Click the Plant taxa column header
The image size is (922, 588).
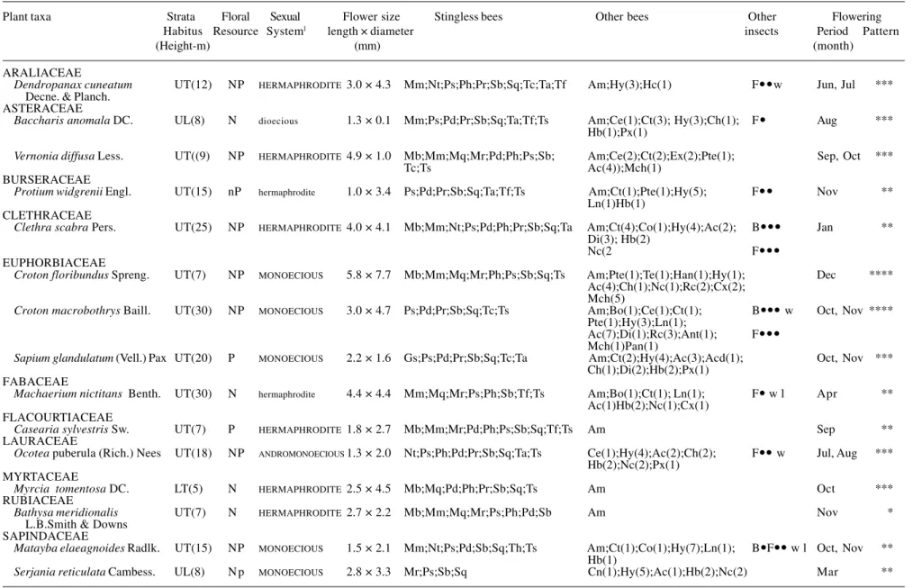(27, 17)
